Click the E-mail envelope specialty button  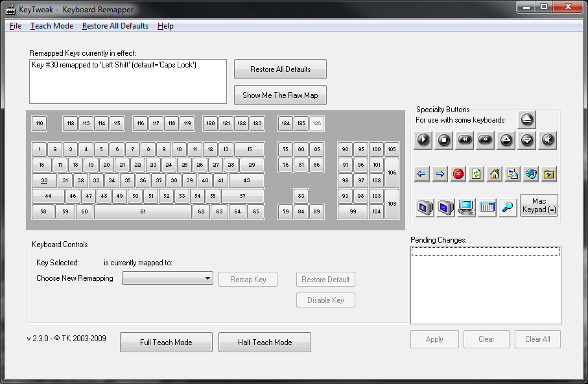513,174
